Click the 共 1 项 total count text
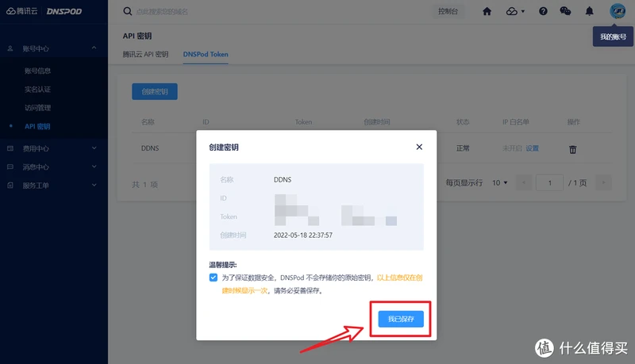Screen dimensions: 635x364 144,185
